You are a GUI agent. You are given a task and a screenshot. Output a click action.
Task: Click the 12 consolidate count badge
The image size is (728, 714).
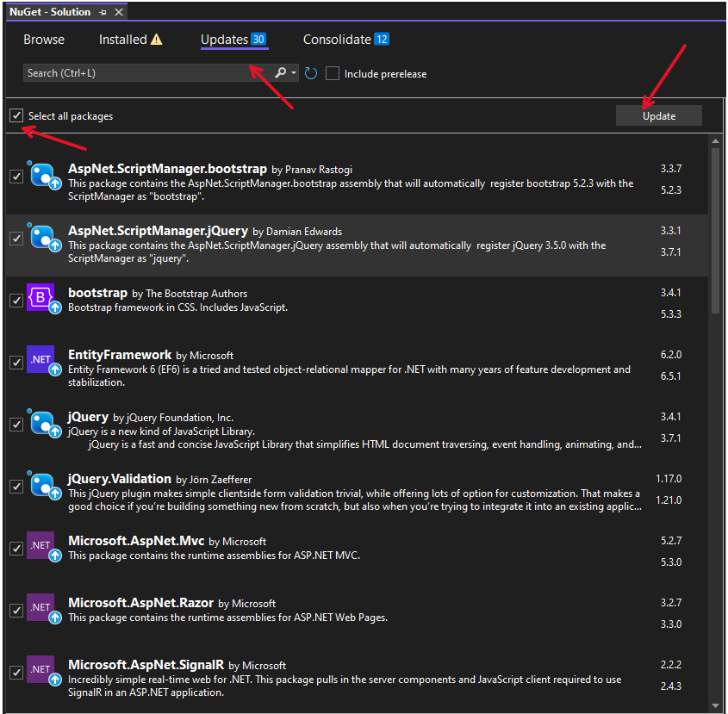(x=382, y=39)
